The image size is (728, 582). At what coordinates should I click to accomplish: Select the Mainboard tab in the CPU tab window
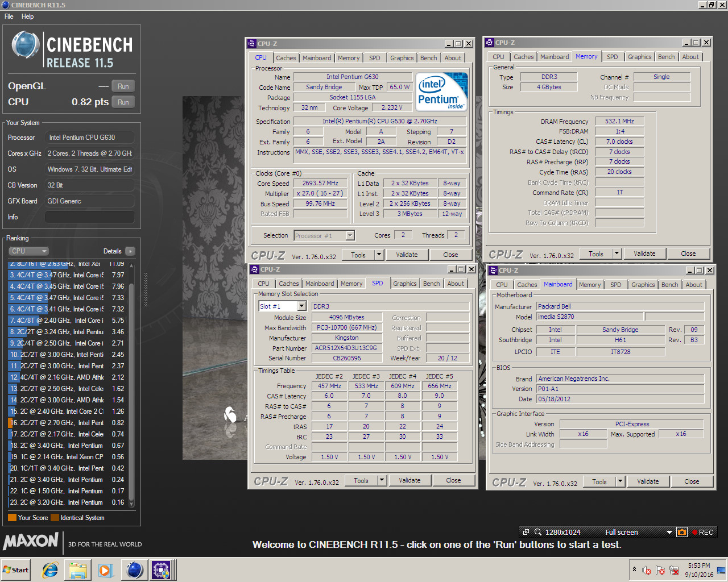click(x=317, y=58)
